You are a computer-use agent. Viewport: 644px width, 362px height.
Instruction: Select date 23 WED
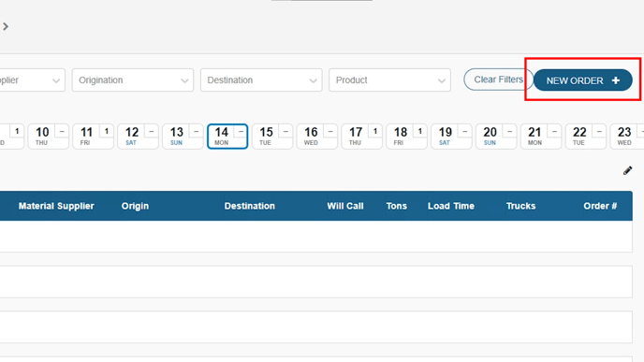point(627,137)
